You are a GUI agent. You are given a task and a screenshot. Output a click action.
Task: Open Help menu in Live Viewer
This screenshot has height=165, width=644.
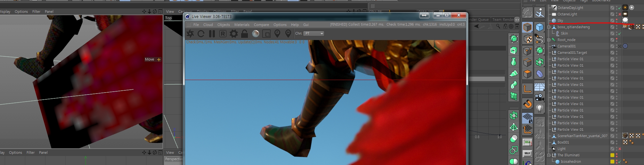tap(295, 25)
